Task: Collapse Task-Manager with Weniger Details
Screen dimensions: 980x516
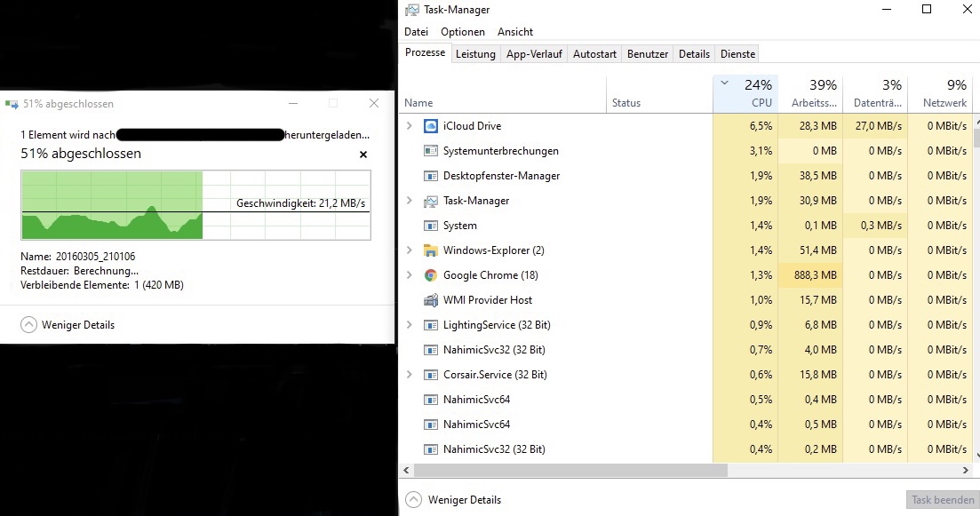Action: 453,500
